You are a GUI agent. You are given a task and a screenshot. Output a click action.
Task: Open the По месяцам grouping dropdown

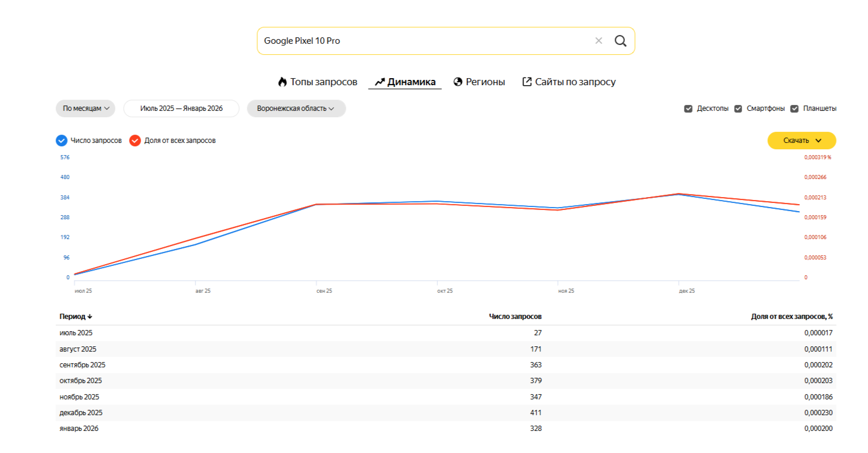point(86,108)
